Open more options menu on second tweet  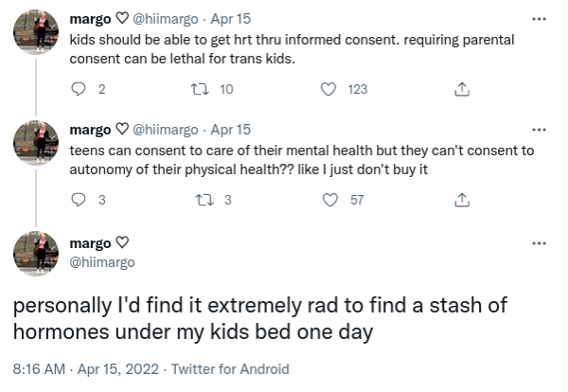click(x=540, y=130)
